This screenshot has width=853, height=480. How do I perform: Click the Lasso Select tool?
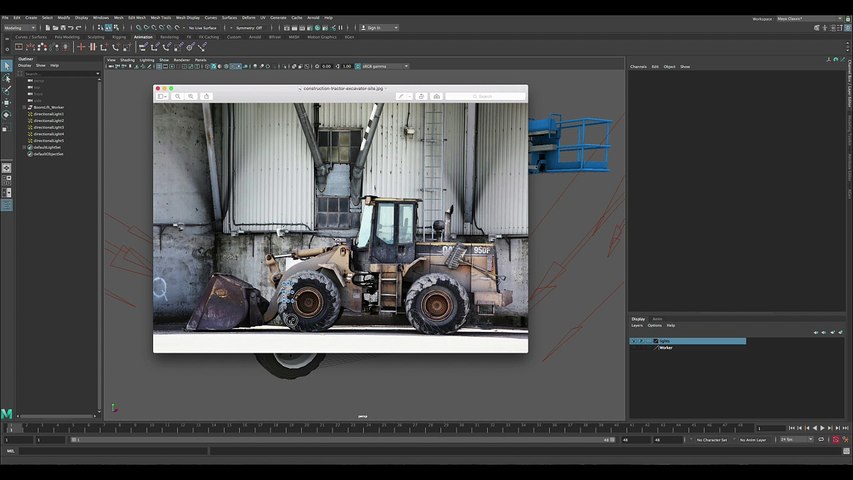(x=7, y=78)
